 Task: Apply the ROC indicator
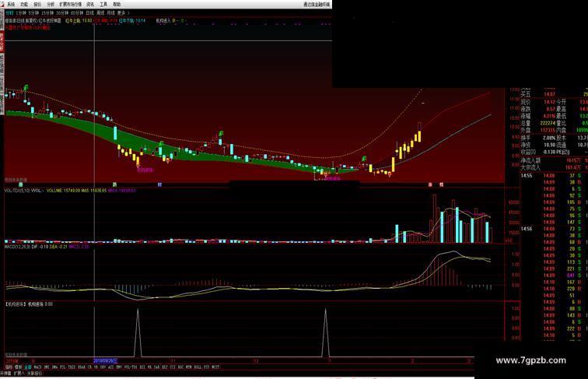[180, 367]
